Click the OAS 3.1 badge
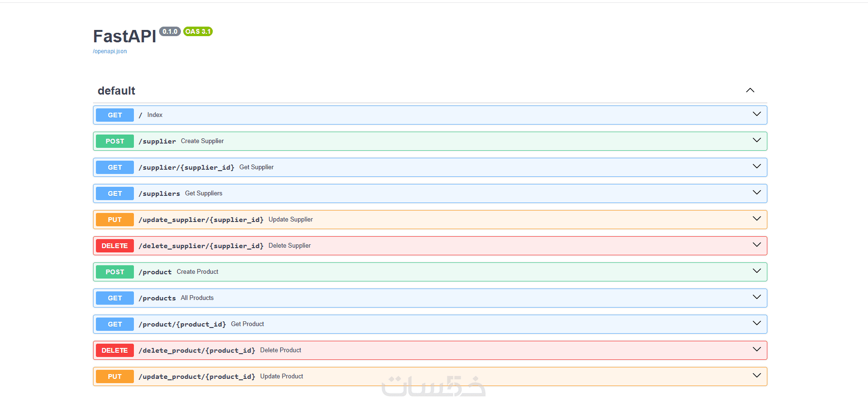Screen dimensions: 868x405 [x=198, y=31]
